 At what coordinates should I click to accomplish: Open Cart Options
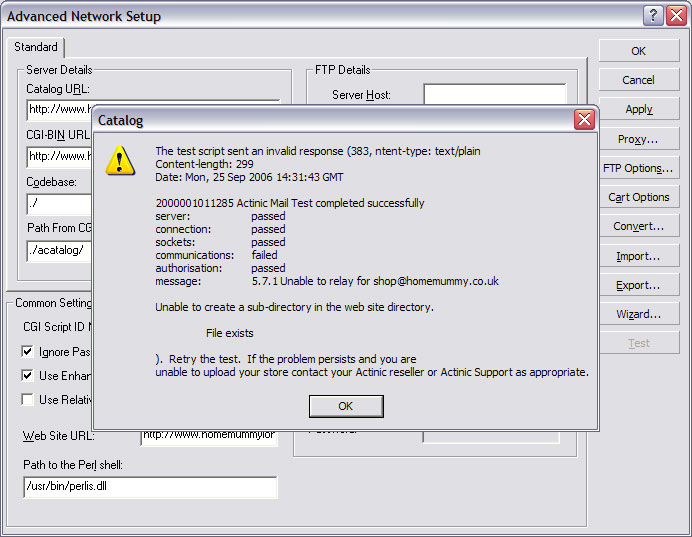(638, 197)
